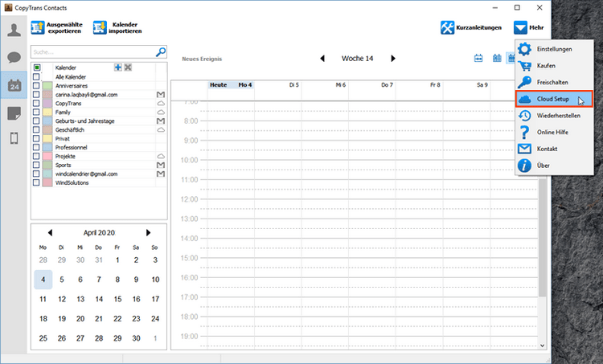603x364 pixels.
Task: Select Wiederherstellen menu entry
Action: 554,116
